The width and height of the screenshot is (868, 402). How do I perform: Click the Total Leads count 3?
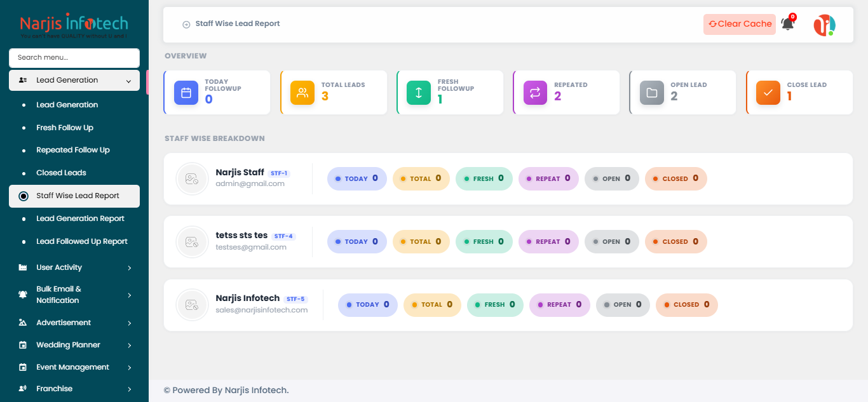[x=325, y=97]
